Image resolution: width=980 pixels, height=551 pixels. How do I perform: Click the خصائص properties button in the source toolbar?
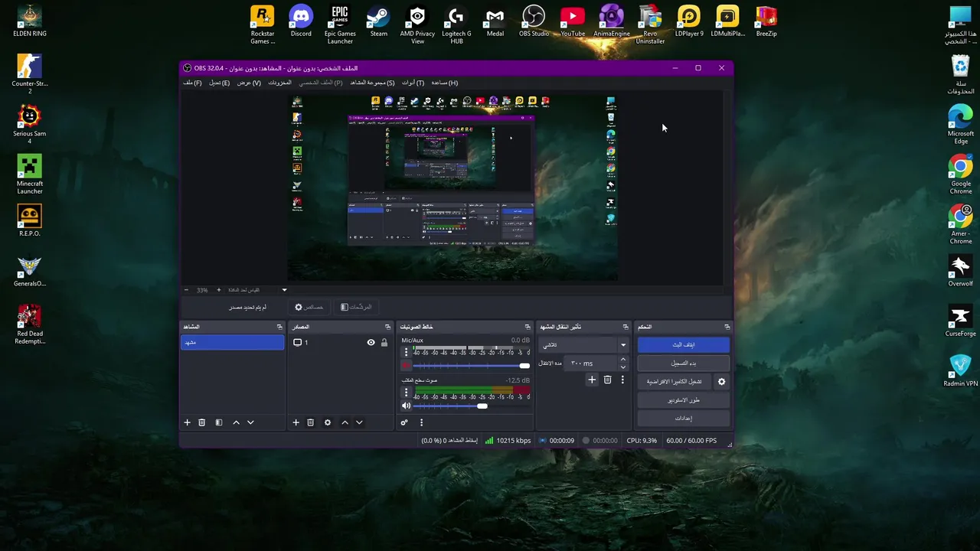pos(309,307)
